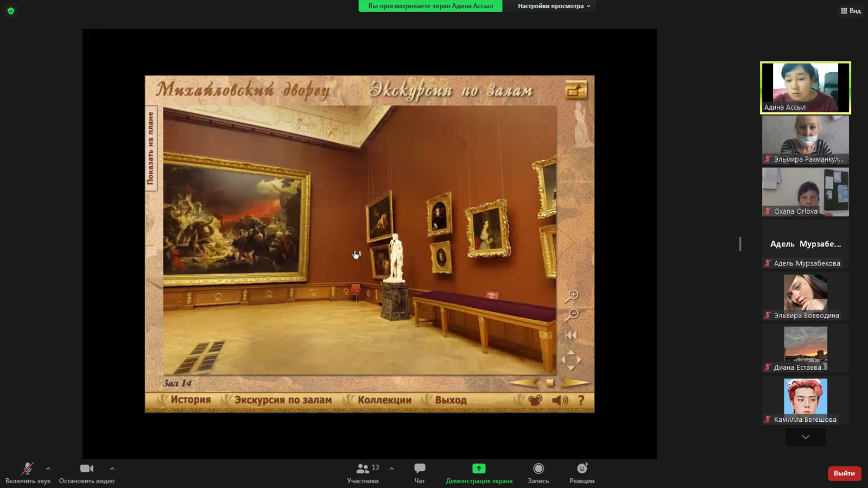This screenshot has height=488, width=868.
Task: Show more participants with down chevron
Action: (x=806, y=437)
